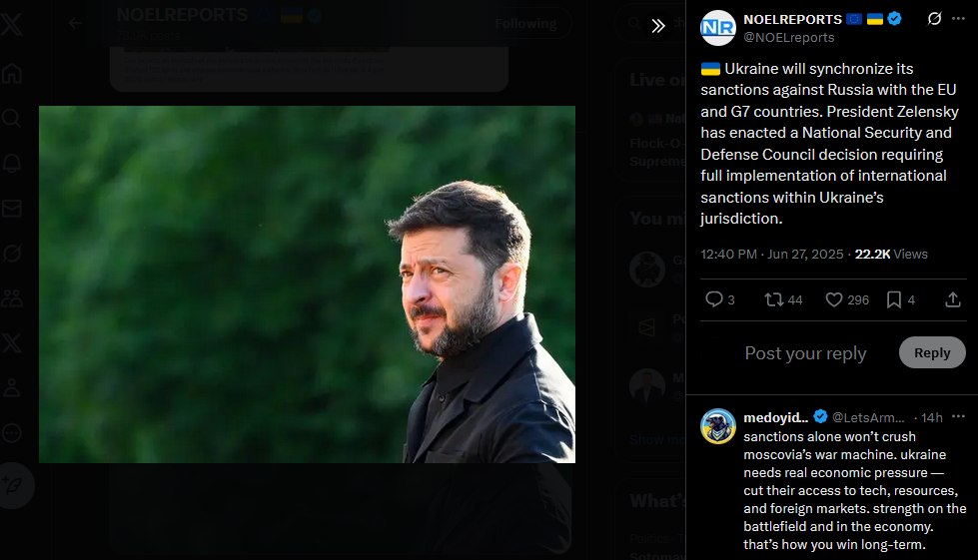Open Communities icon in sidebar

click(x=12, y=297)
